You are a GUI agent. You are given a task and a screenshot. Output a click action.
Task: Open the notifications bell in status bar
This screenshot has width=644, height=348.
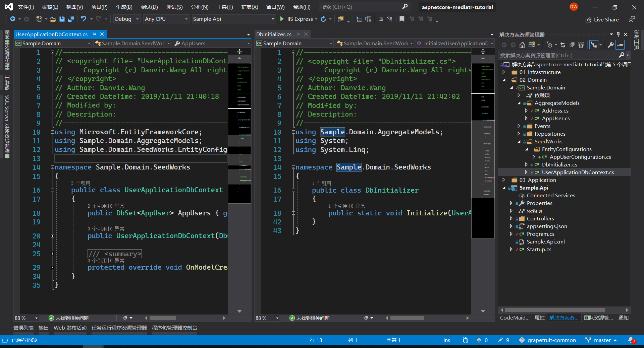click(x=631, y=340)
